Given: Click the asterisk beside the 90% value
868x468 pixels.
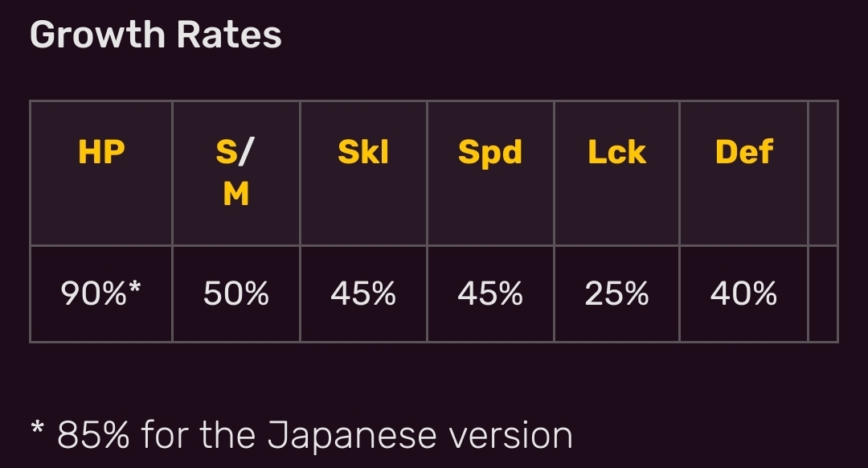Looking at the screenshot, I should [134, 288].
